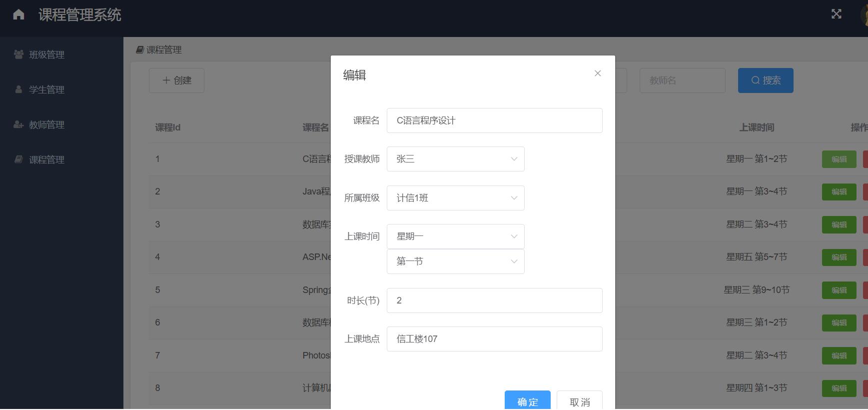Click the 课程管理 book icon in sidebar
This screenshot has width=868, height=410.
click(18, 159)
